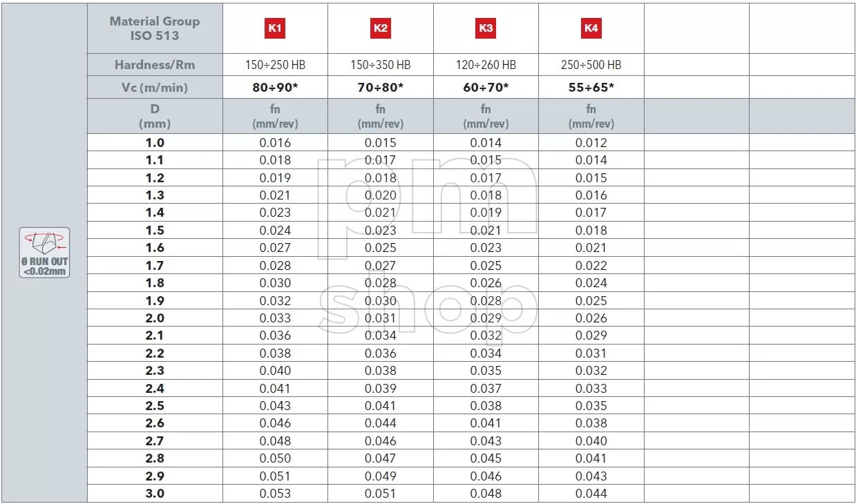Select the D (mm) column header

(155, 117)
